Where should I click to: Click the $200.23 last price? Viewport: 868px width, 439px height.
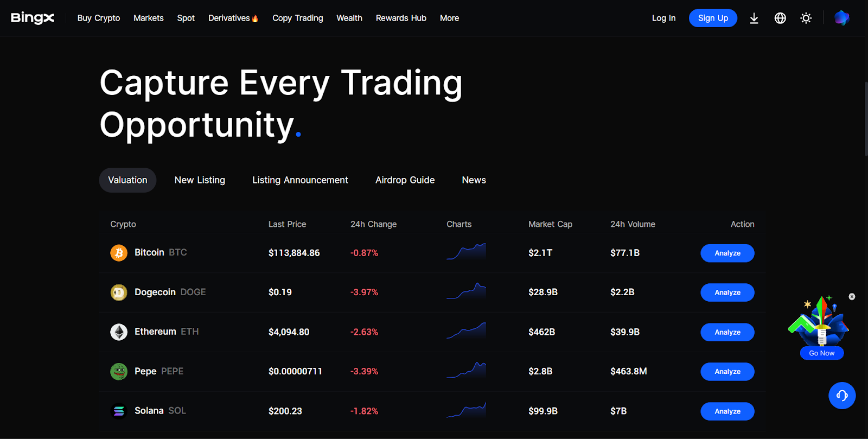pyautogui.click(x=285, y=411)
